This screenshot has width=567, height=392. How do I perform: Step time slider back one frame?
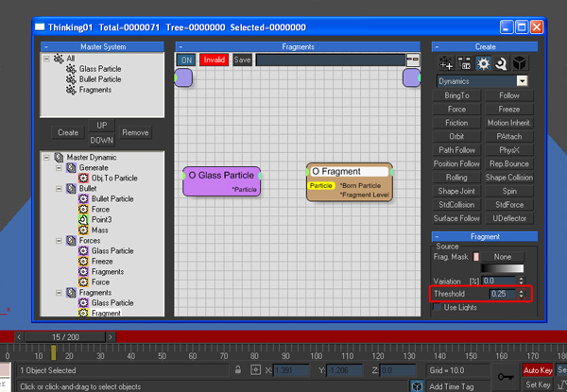[19, 337]
